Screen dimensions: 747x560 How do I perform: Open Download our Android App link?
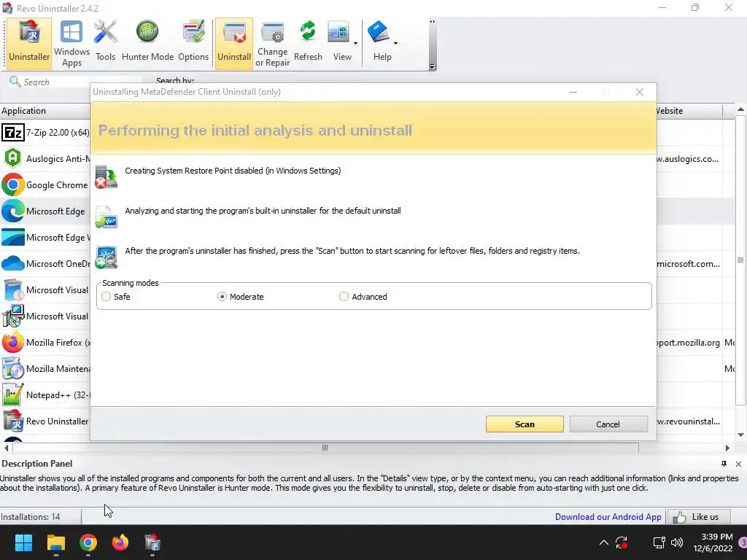[608, 517]
